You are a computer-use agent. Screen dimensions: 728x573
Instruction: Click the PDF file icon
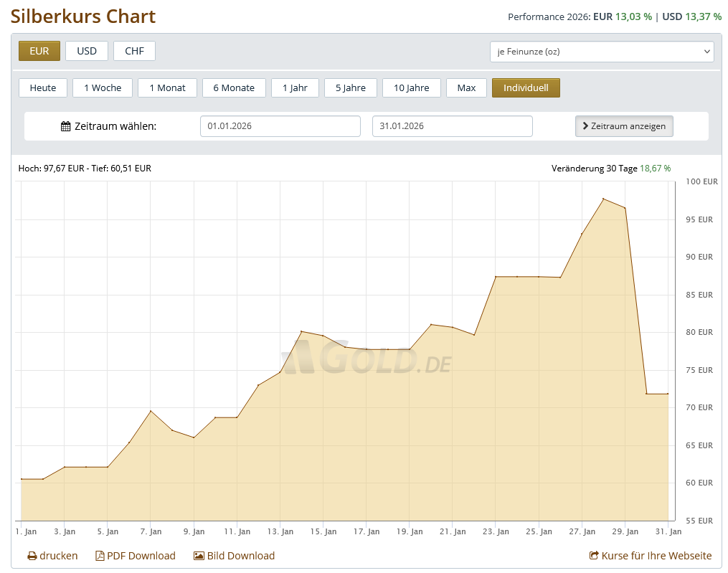[x=100, y=556]
